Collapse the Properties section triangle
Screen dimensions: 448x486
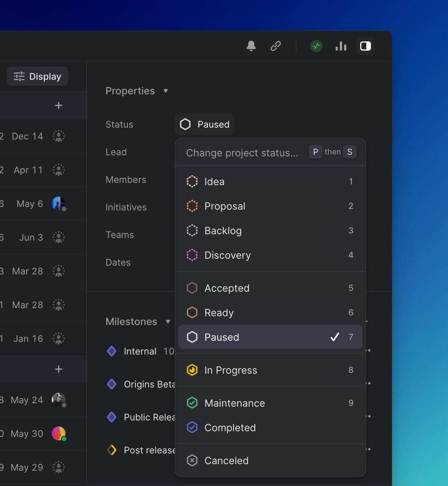(x=166, y=91)
